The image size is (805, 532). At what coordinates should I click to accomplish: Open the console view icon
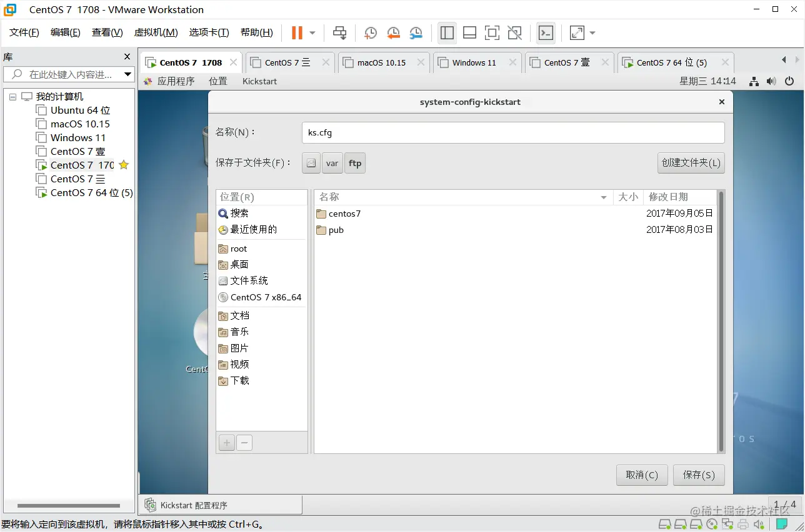[546, 32]
